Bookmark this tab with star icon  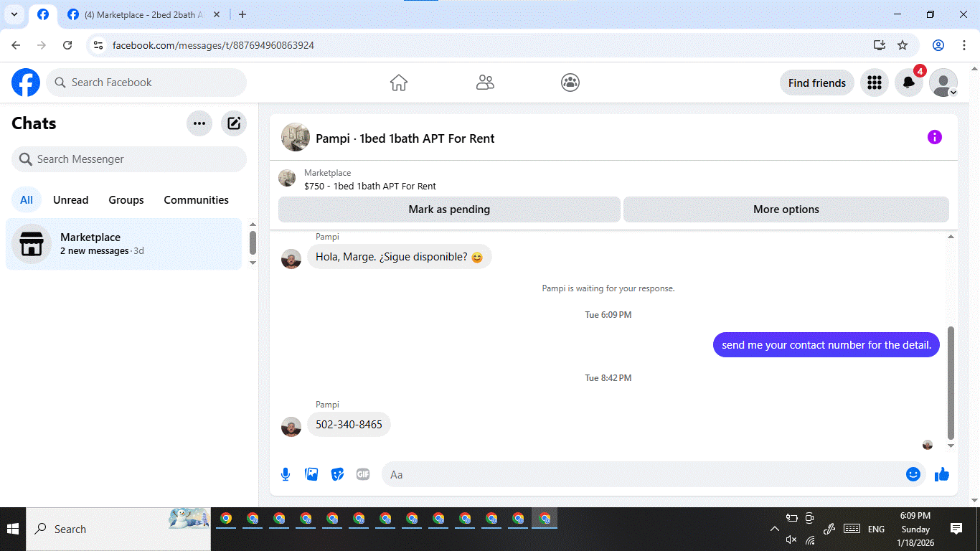tap(903, 45)
